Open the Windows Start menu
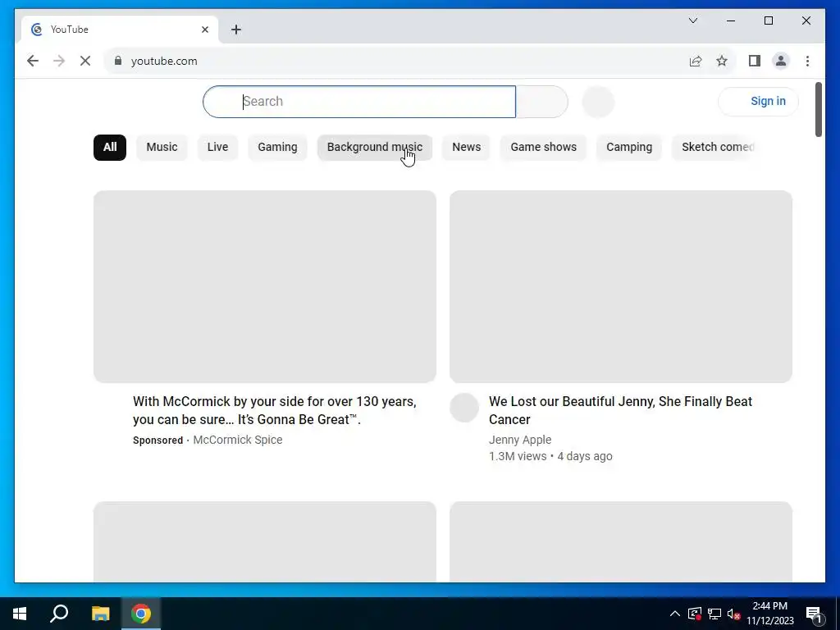The image size is (840, 630). [20, 614]
